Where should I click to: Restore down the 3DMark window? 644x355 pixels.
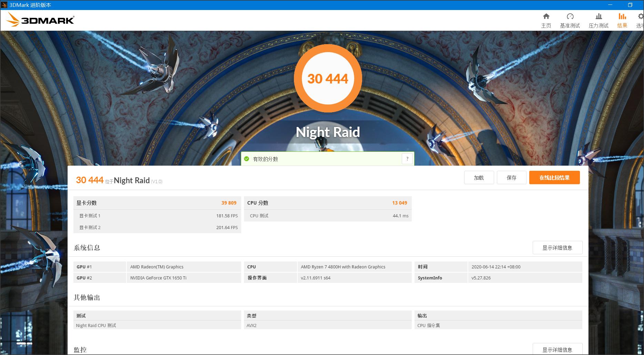(x=630, y=5)
